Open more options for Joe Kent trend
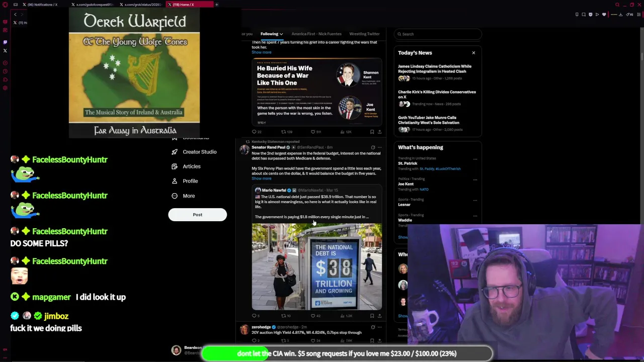This screenshot has width=644, height=362. (475, 179)
